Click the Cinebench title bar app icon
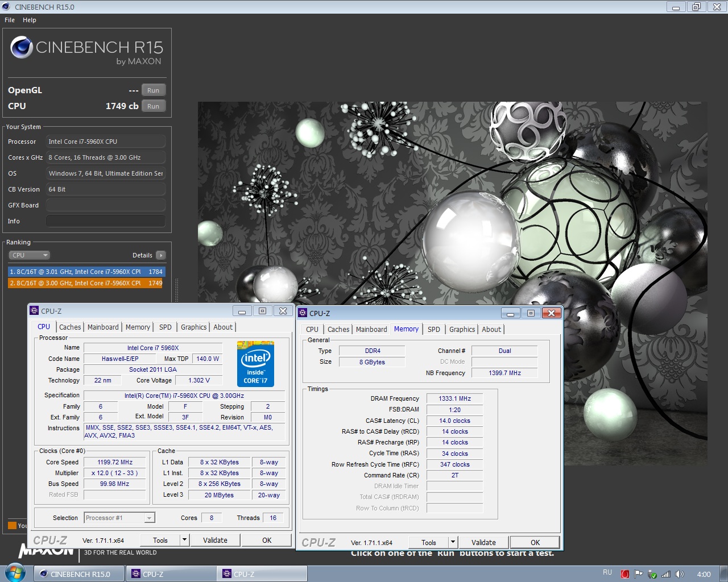Screen dimensions: 728x582 click(6, 7)
